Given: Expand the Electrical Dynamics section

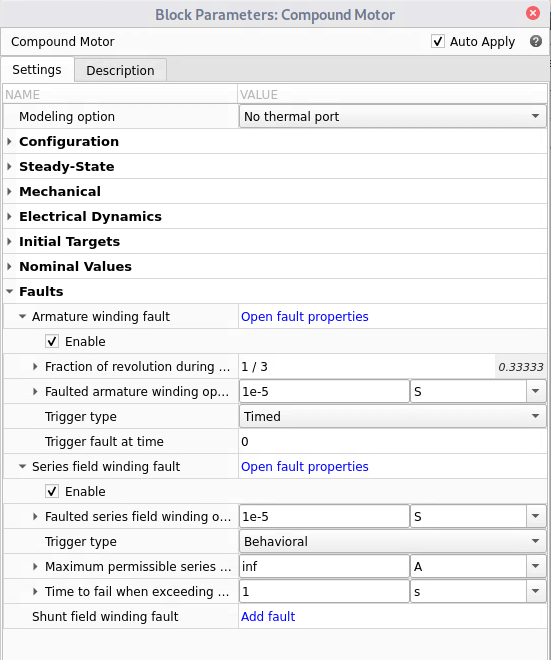Looking at the screenshot, I should (9, 216).
